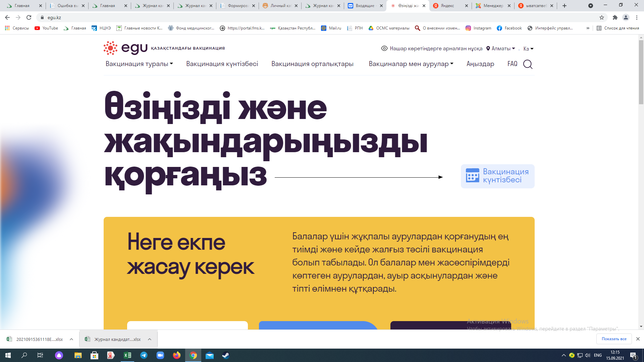This screenshot has width=644, height=362.
Task: Expand Вакцинация туралы menu
Action: tap(139, 64)
